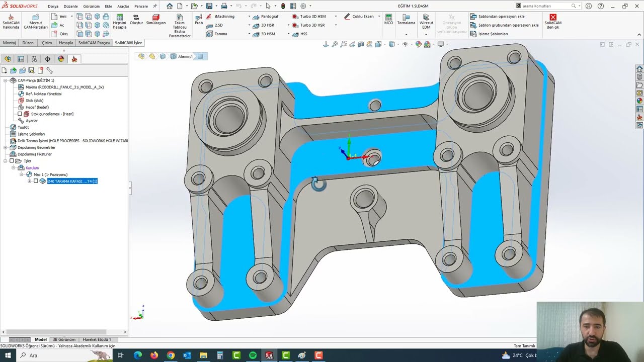The width and height of the screenshot is (644, 362).
Task: Open the Dosya menu
Action: 53,7
